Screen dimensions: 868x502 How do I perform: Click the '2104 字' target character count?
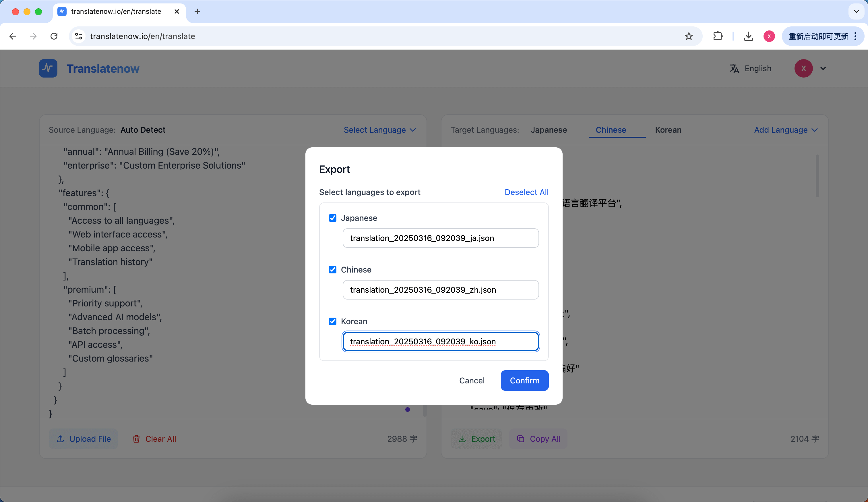805,439
